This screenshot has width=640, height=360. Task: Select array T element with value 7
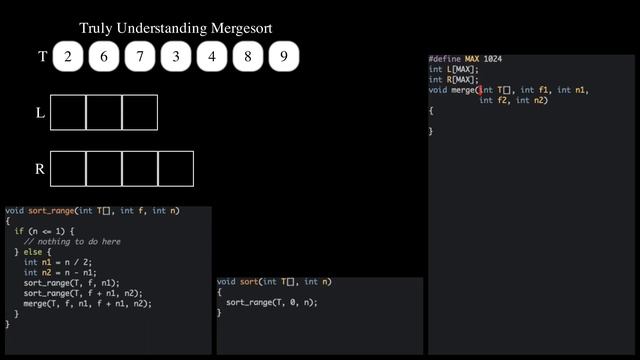click(140, 56)
